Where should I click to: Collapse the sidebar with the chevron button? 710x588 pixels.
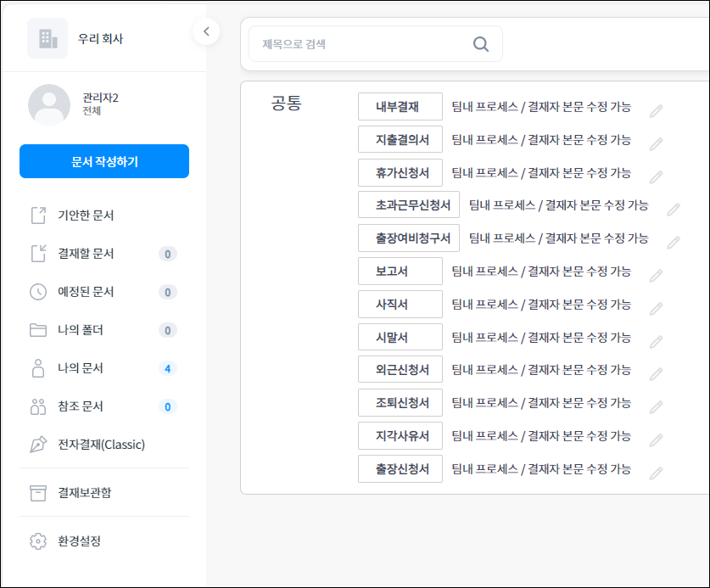point(206,31)
